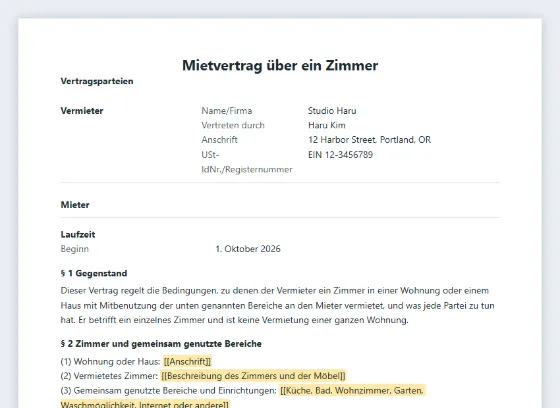This screenshot has width=560, height=408.
Task: Select the start date '1. Oktober 2026'
Action: [248, 249]
